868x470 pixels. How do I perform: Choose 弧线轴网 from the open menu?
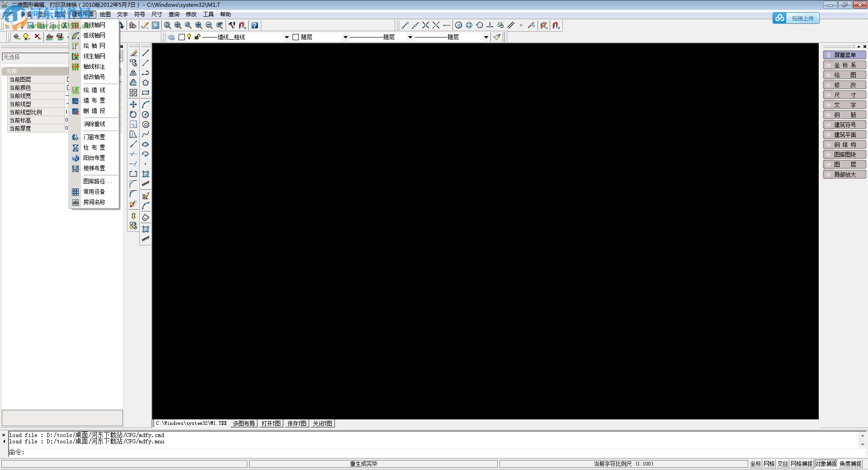[94, 35]
